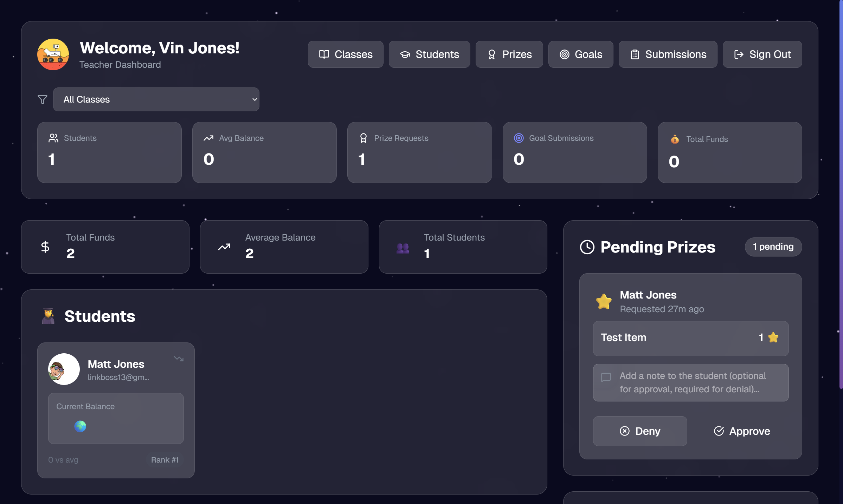Select the filter funnel icon beside All Classes
843x504 pixels.
coord(42,99)
